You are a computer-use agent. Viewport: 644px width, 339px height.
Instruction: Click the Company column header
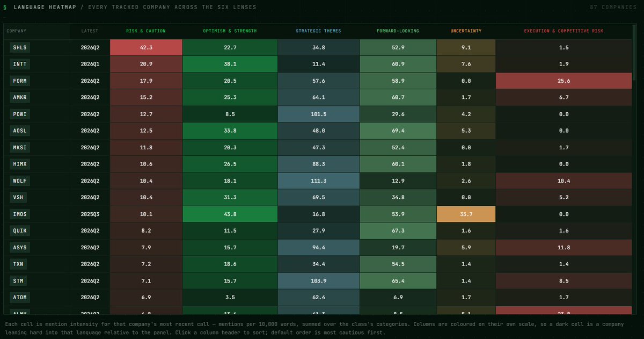(36, 31)
